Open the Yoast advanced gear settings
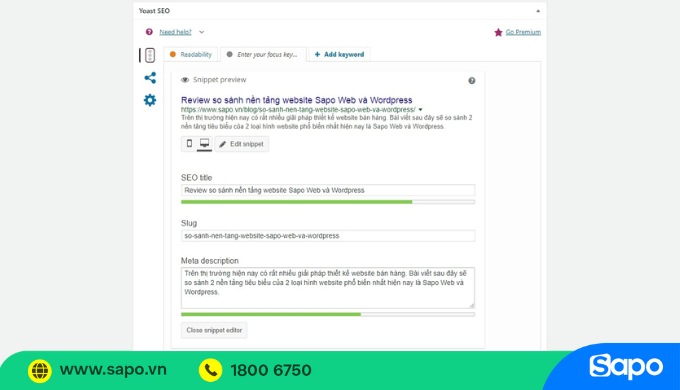 [150, 100]
